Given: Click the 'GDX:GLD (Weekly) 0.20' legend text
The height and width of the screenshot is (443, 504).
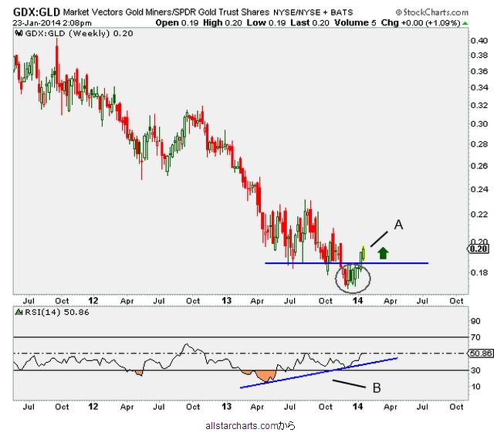Looking at the screenshot, I should click(79, 33).
